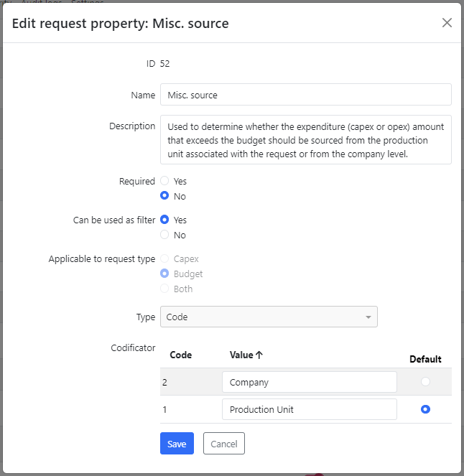
Task: Click the Code column header
Action: pyautogui.click(x=181, y=355)
